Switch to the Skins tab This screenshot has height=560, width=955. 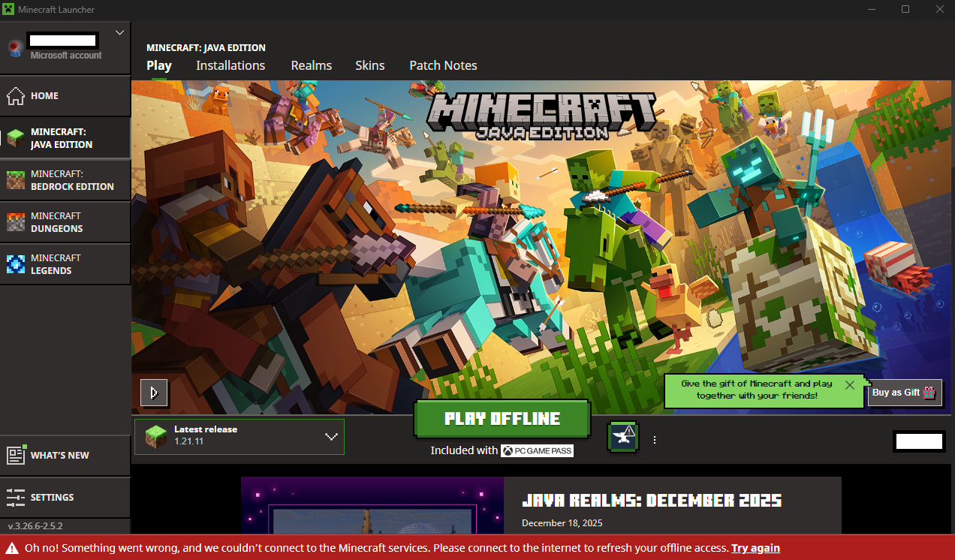[x=370, y=65]
